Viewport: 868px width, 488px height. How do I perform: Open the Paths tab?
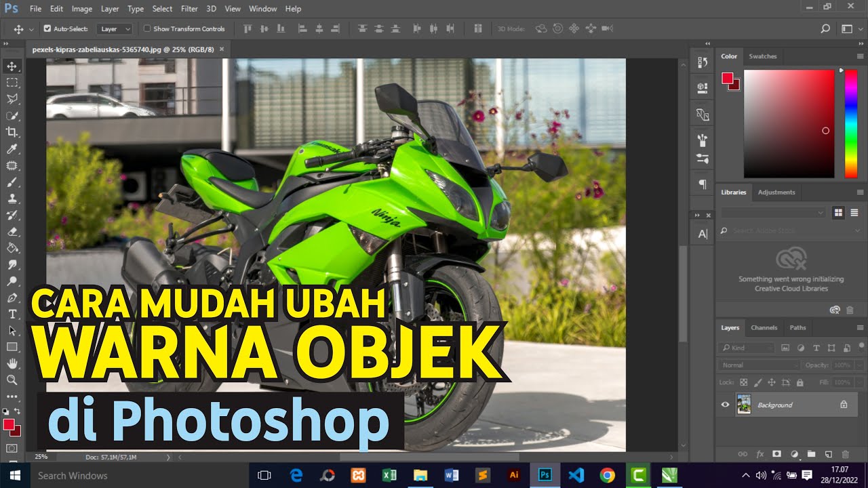798,327
